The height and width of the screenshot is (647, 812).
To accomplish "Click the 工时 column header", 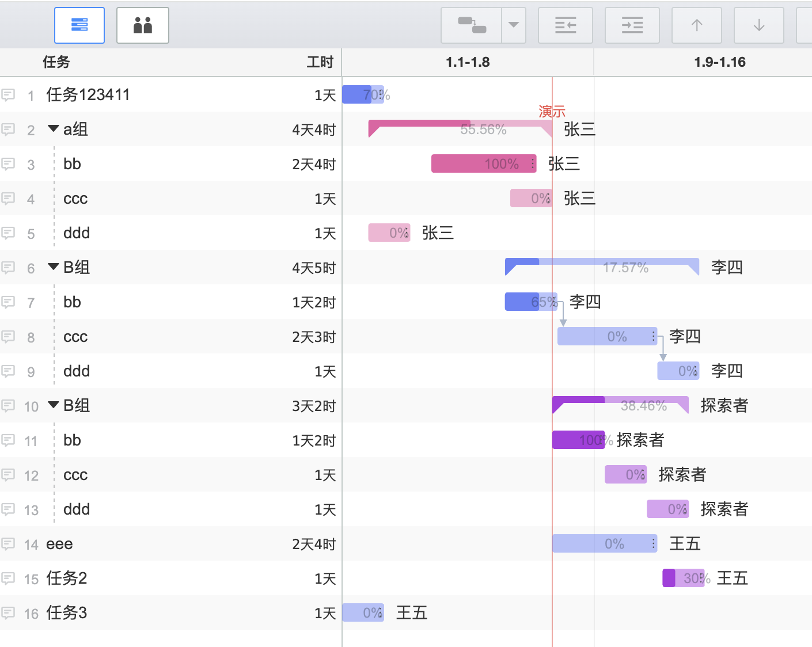I will point(320,62).
